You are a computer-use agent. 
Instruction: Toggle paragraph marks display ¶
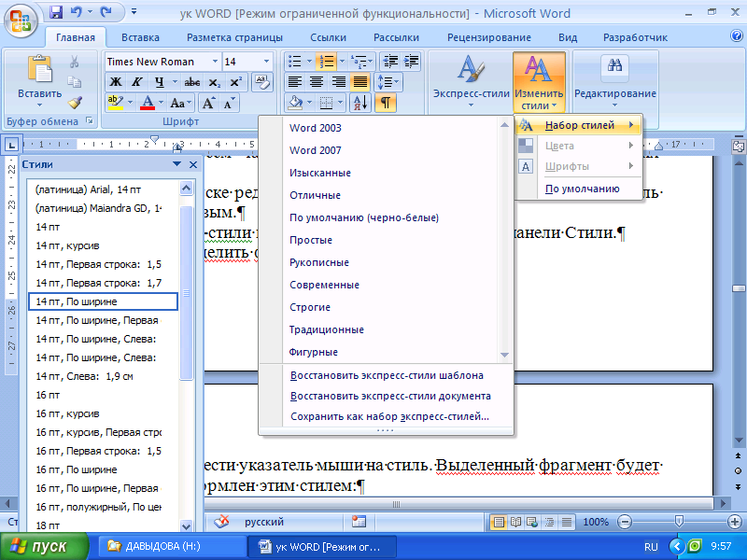point(386,103)
